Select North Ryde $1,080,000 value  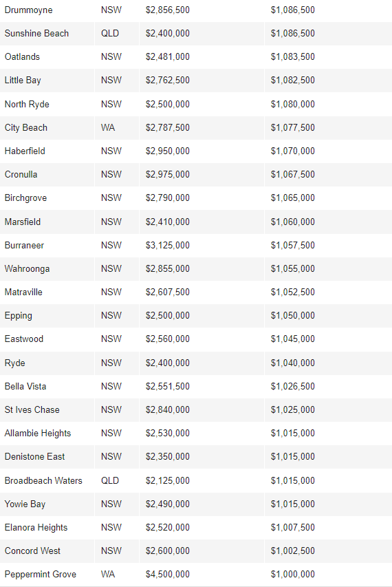point(293,104)
